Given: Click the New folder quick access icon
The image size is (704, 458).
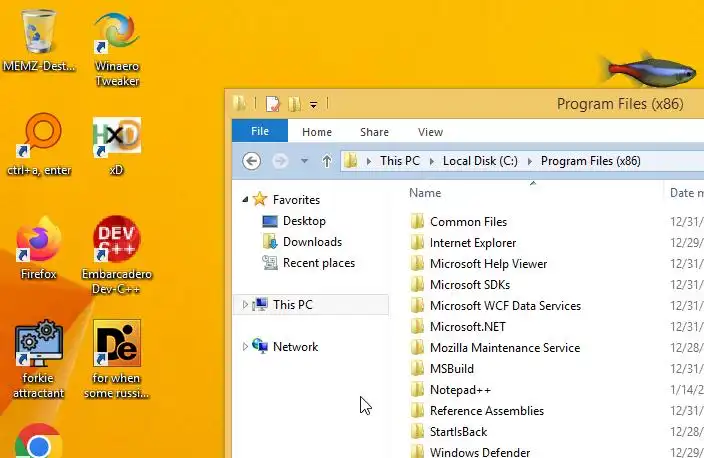Looking at the screenshot, I should tap(294, 104).
